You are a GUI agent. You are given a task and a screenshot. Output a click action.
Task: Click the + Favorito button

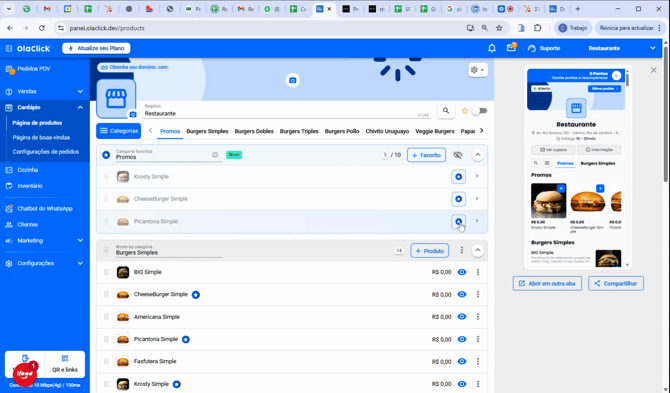click(x=426, y=155)
